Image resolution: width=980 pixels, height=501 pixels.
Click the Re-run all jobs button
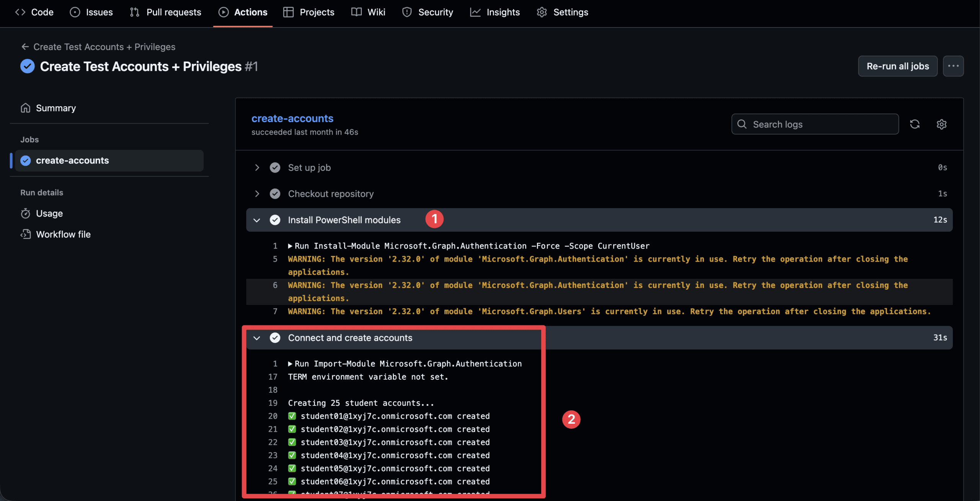pyautogui.click(x=897, y=66)
